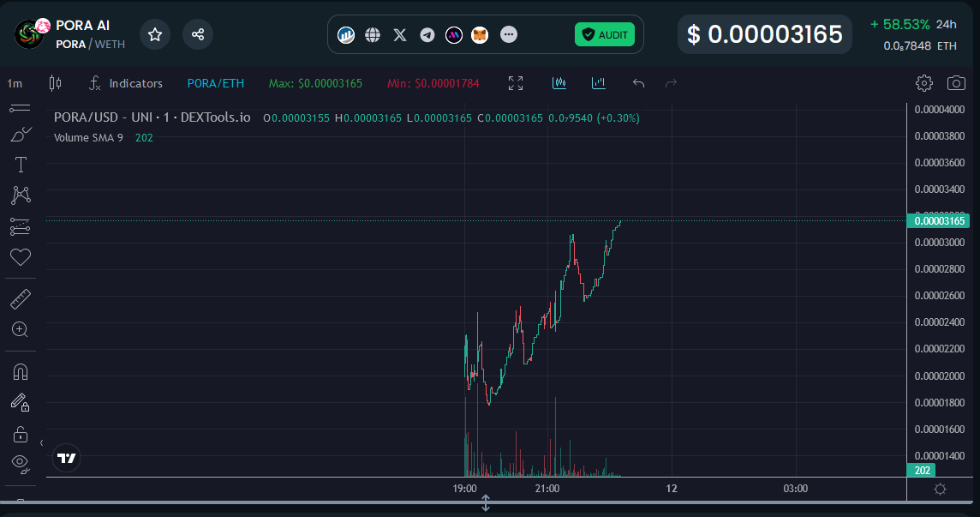
Task: Select the patterns drawing tool
Action: (x=21, y=195)
